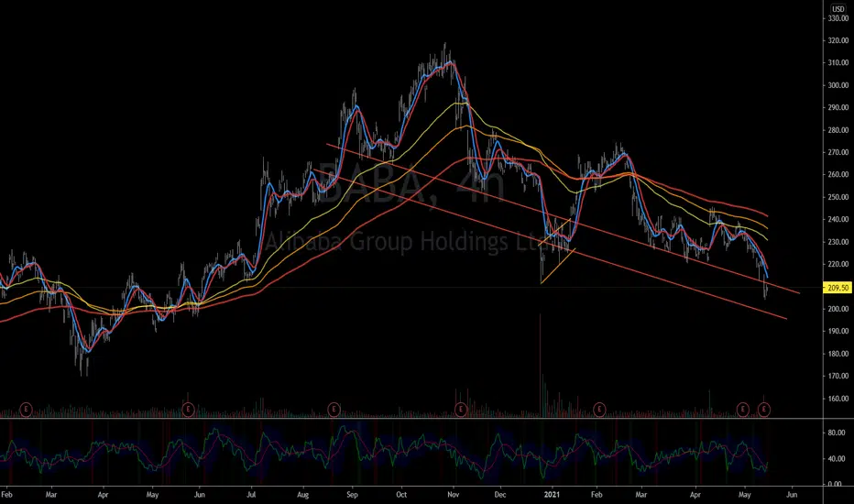Click the 0.00 level on oscillator axis

click(837, 484)
